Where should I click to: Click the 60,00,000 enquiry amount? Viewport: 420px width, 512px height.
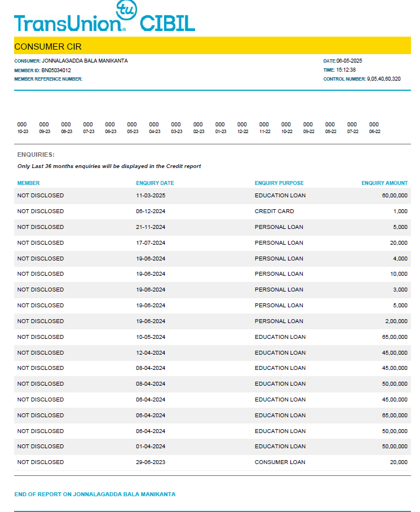coord(394,196)
